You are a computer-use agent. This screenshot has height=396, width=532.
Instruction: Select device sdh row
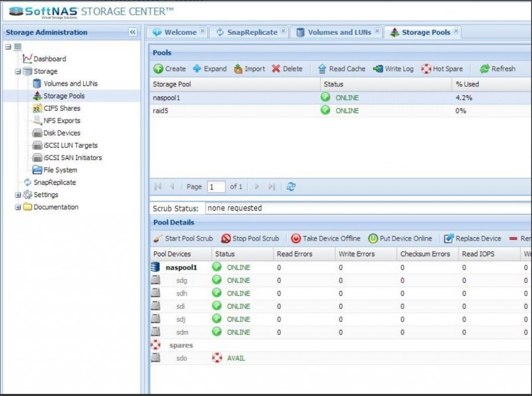(341, 293)
